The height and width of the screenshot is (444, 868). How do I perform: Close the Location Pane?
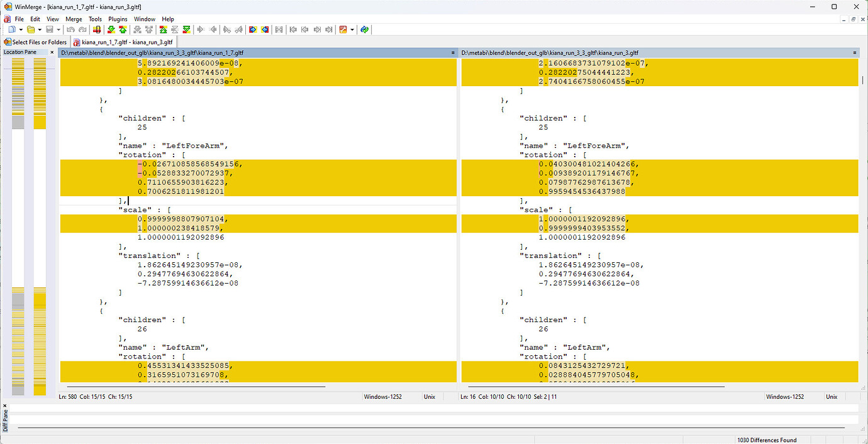[x=52, y=52]
